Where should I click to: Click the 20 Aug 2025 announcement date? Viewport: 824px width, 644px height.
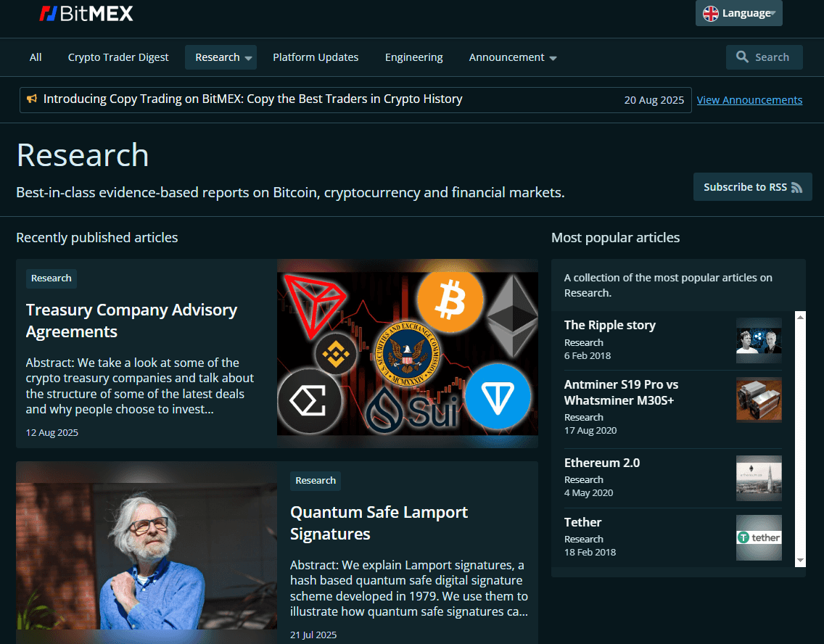pos(654,100)
